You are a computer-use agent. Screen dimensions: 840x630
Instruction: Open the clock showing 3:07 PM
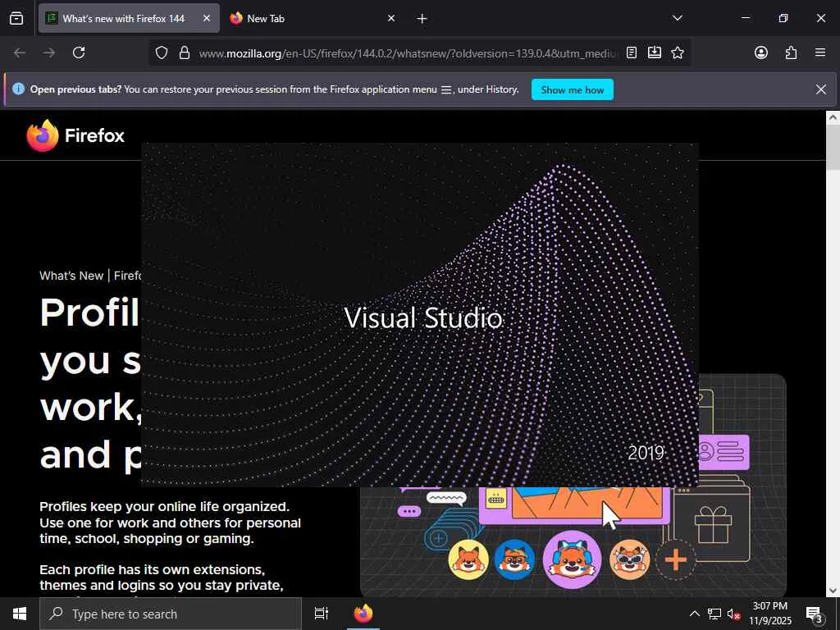coord(769,614)
